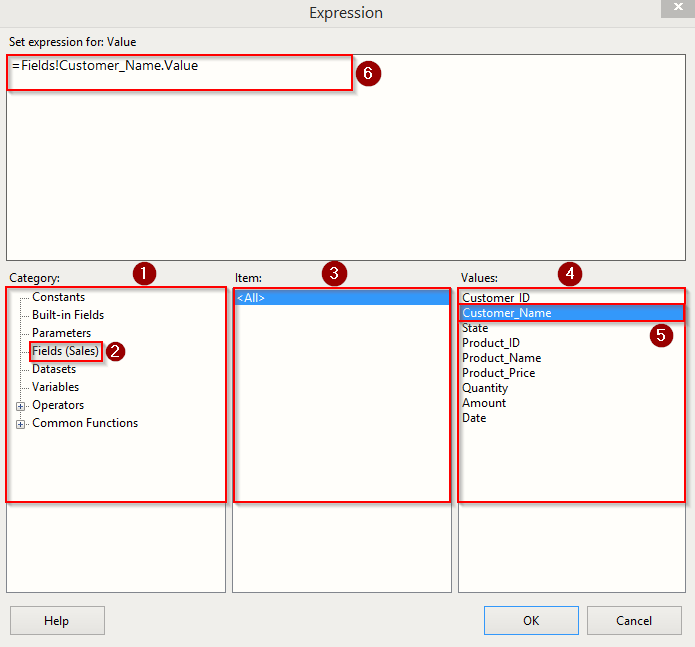
Task: Confirm expression with OK button
Action: (x=531, y=620)
